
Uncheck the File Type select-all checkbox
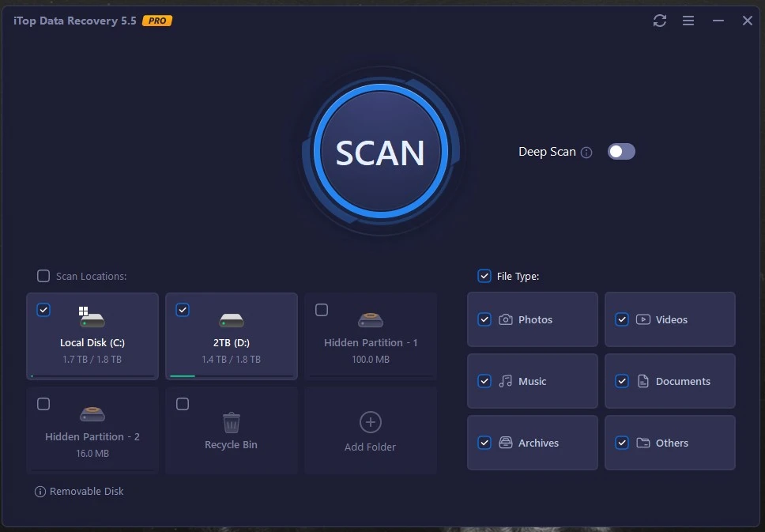tap(484, 276)
